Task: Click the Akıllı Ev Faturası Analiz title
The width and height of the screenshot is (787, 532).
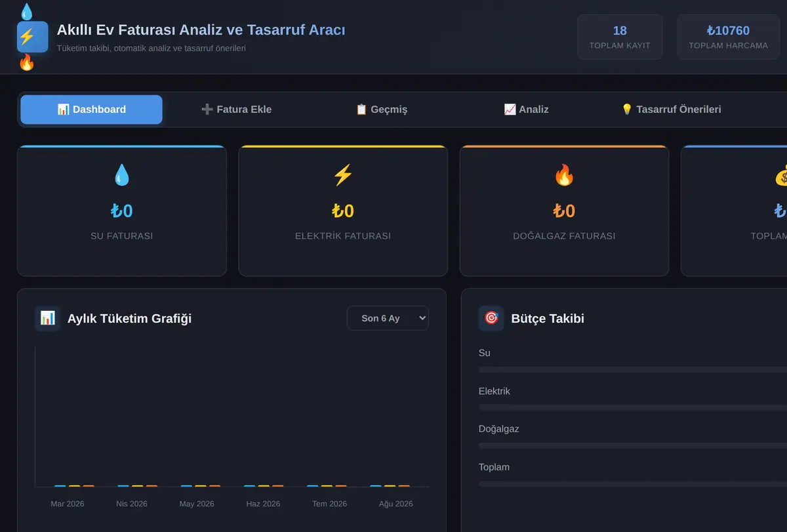Action: coord(201,30)
